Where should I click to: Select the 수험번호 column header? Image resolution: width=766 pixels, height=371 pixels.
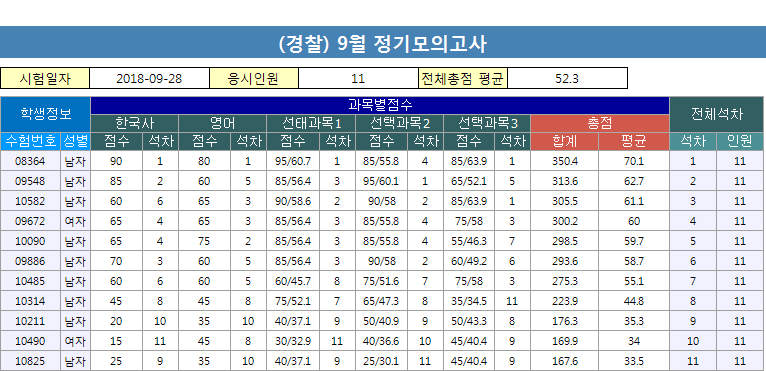(30, 142)
